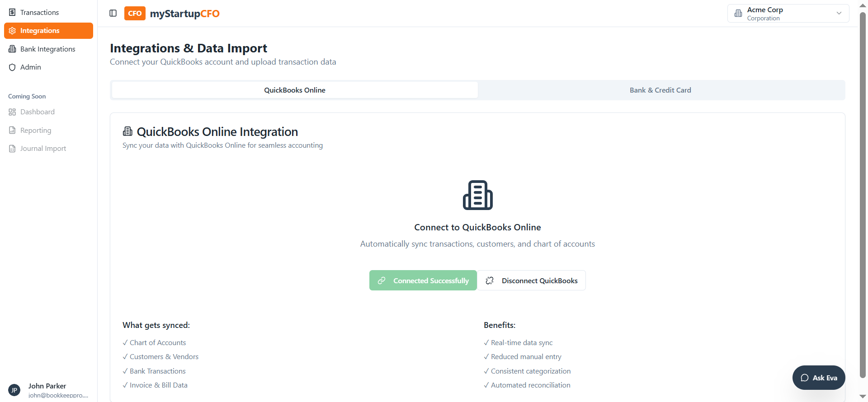Click the Acme Corp building icon
The image size is (868, 402).
click(x=738, y=13)
